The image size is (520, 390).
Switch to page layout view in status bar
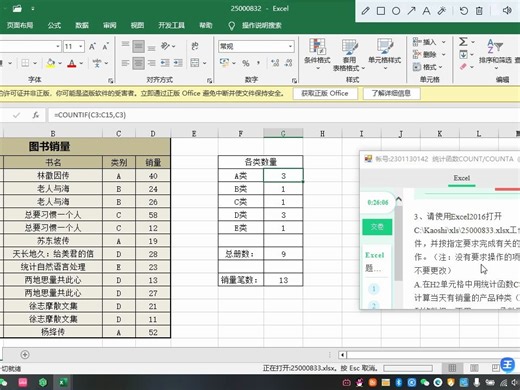click(x=474, y=368)
